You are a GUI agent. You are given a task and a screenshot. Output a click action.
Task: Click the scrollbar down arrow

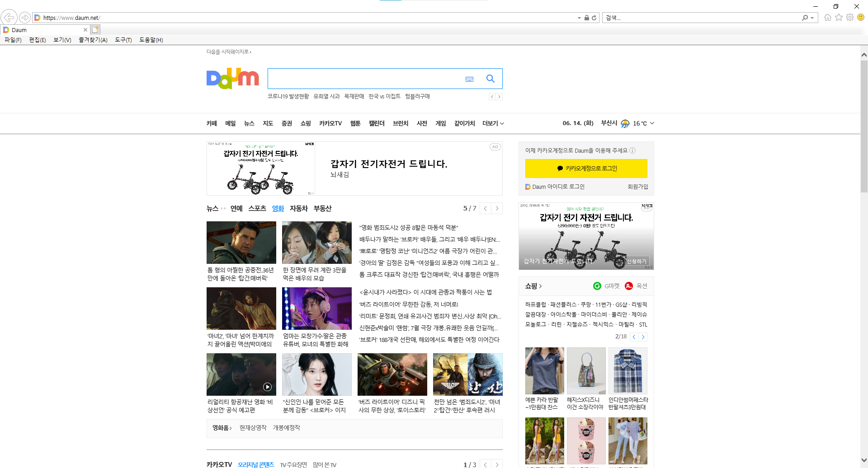pyautogui.click(x=864, y=460)
